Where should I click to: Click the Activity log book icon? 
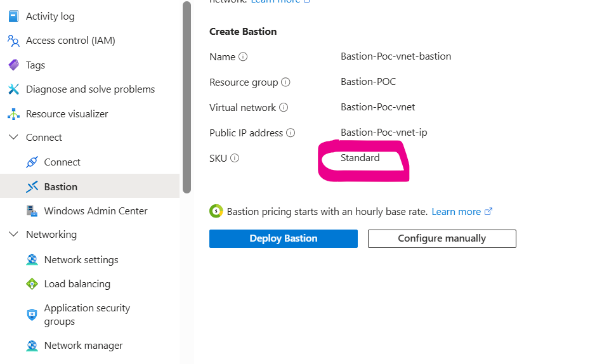13,16
